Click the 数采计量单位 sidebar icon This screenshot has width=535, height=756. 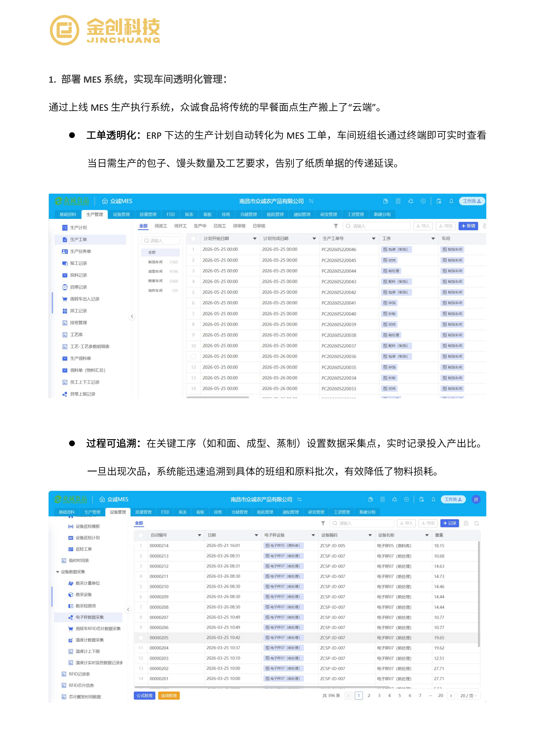tap(70, 583)
